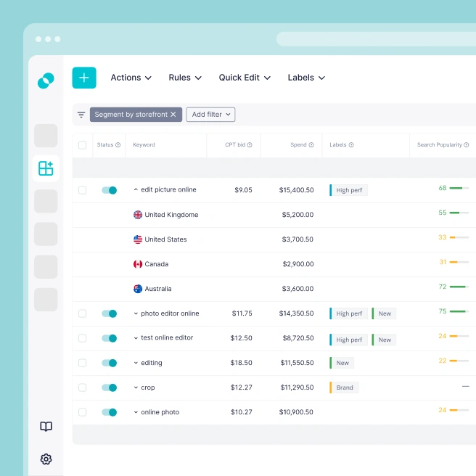476x476 pixels.
Task: Click spend value $15,400.50
Action: (x=296, y=190)
